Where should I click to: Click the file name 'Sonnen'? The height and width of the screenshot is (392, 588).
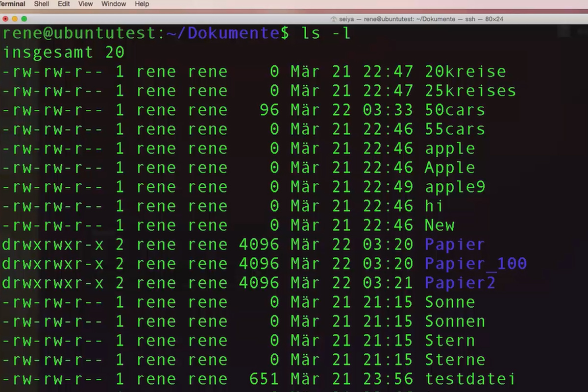pyautogui.click(x=455, y=321)
